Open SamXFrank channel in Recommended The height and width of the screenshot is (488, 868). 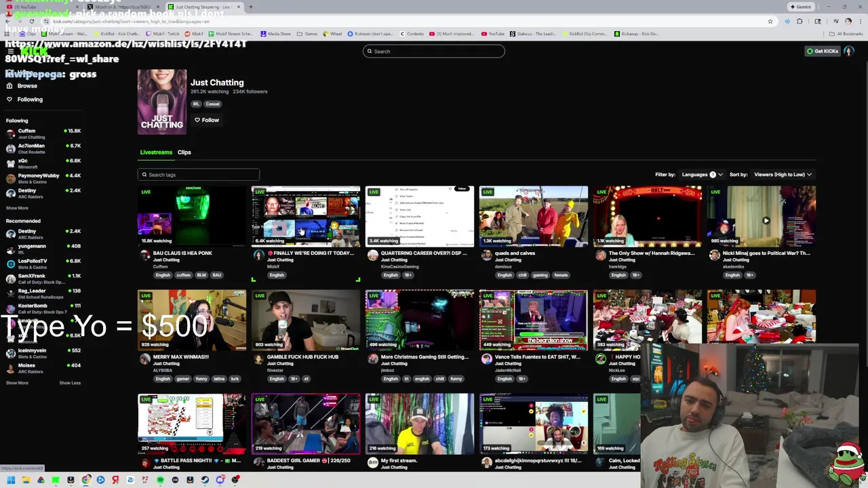43,279
